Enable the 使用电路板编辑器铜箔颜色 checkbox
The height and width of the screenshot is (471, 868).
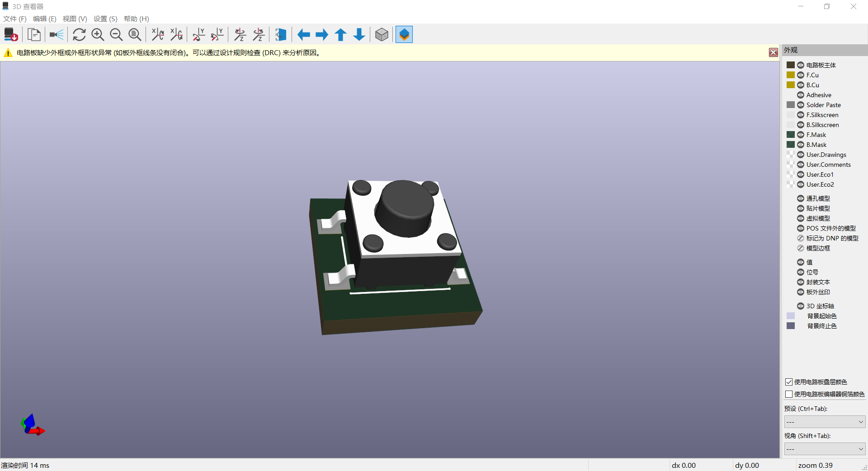point(789,394)
